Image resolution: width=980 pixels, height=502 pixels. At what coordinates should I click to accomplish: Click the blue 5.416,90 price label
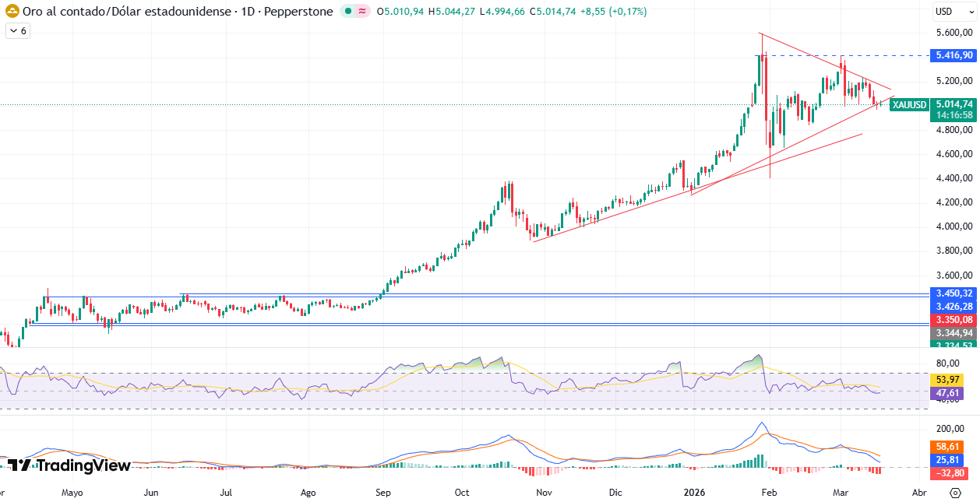[x=954, y=55]
